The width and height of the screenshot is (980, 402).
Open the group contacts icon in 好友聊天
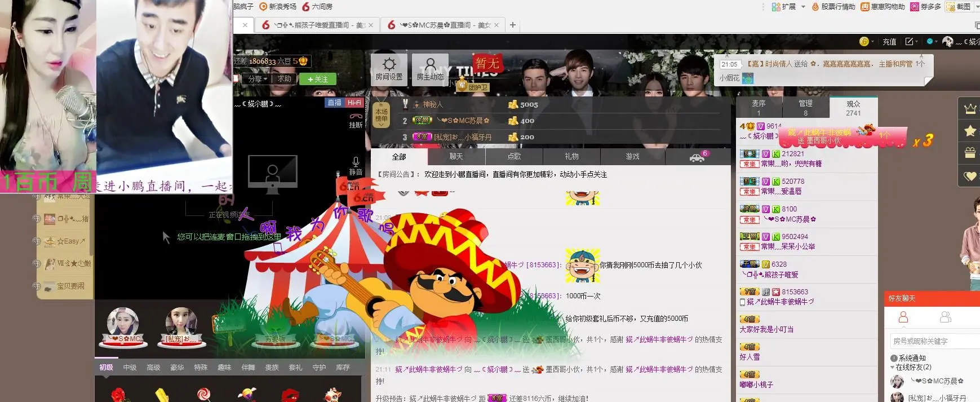tap(946, 317)
